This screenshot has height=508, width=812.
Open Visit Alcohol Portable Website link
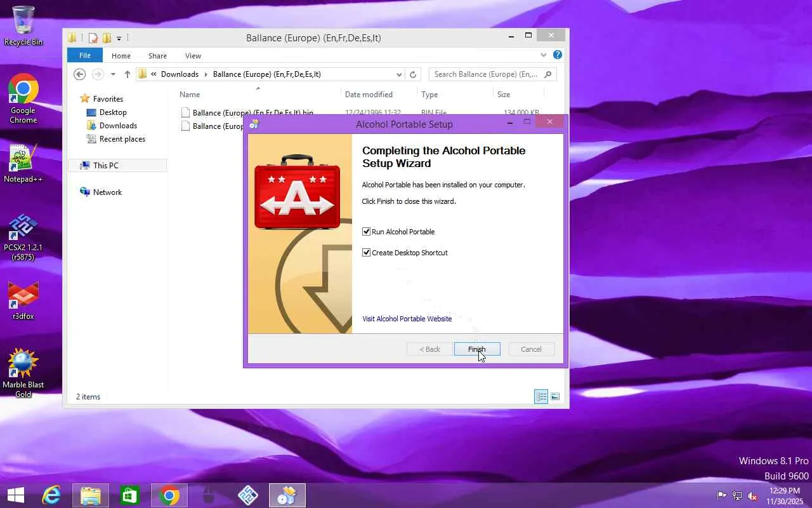point(407,319)
